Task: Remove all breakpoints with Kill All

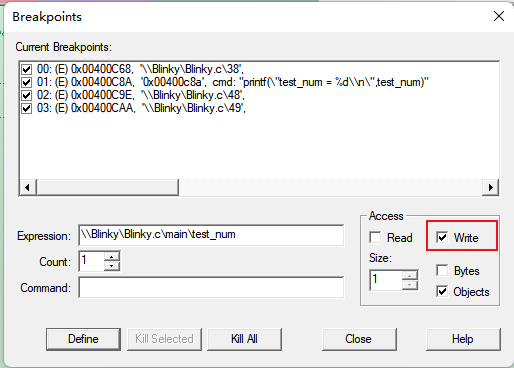Action: [x=244, y=339]
